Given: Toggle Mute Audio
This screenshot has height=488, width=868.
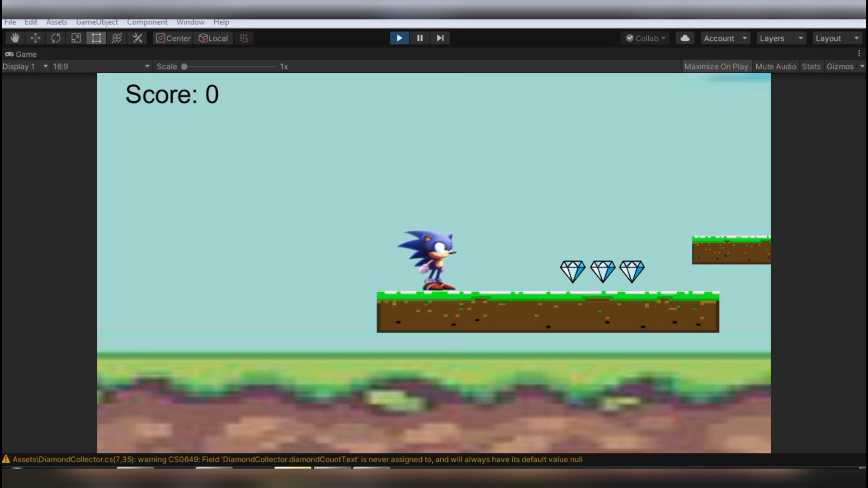Looking at the screenshot, I should point(775,66).
